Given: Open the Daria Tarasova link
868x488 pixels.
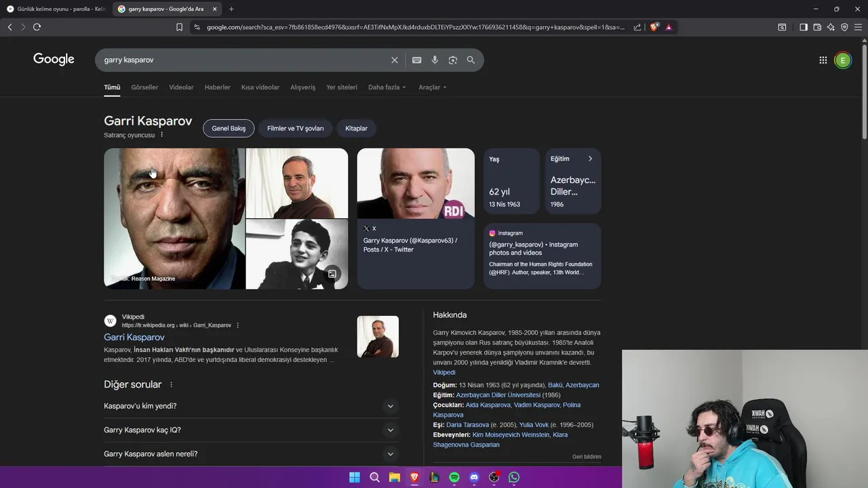Looking at the screenshot, I should pyautogui.click(x=467, y=425).
